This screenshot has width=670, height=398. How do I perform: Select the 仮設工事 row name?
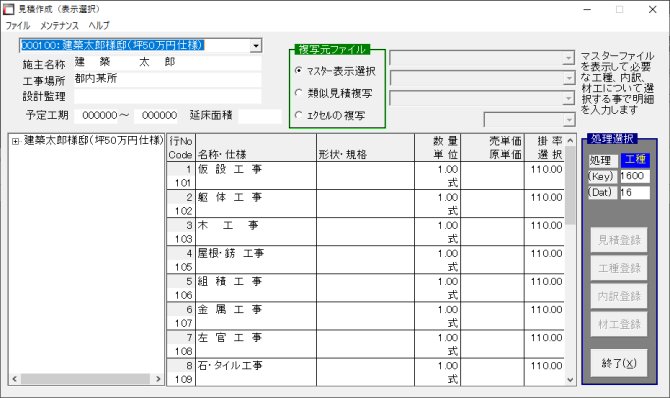(229, 169)
